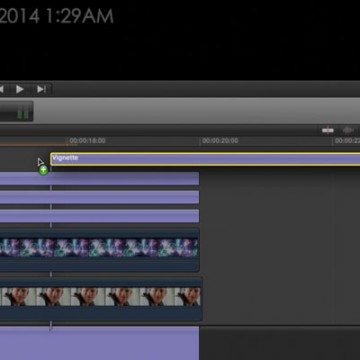Select the middle of three stacked purple clips
Viewport: 360px width, 360px height.
99,197
